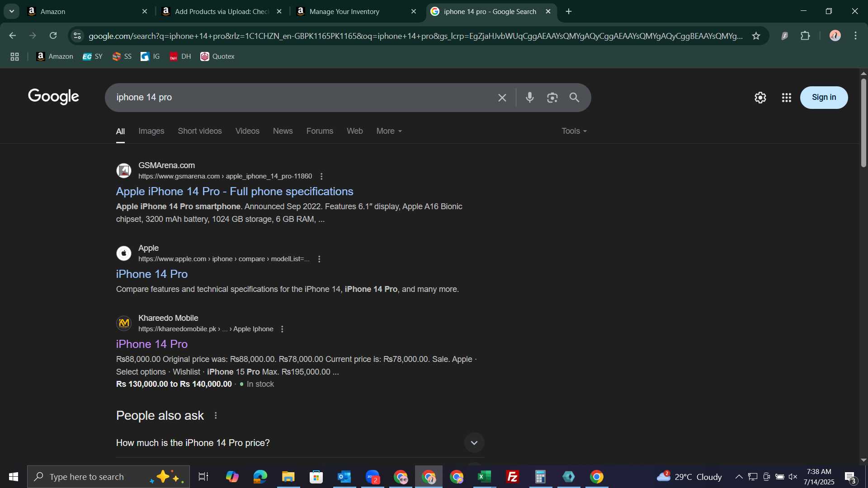Open Quotex bookmark
868x488 pixels.
pyautogui.click(x=217, y=56)
